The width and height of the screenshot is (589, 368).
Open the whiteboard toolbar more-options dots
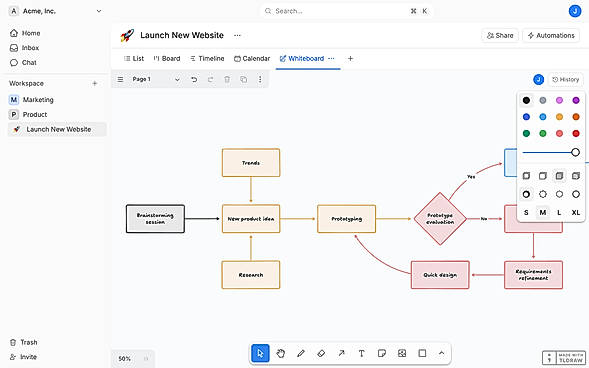(260, 79)
